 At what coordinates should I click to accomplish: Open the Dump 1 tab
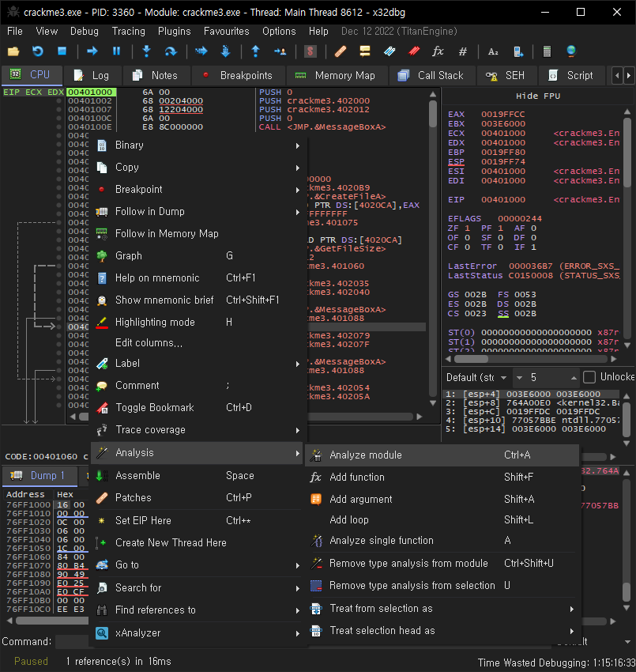40,476
